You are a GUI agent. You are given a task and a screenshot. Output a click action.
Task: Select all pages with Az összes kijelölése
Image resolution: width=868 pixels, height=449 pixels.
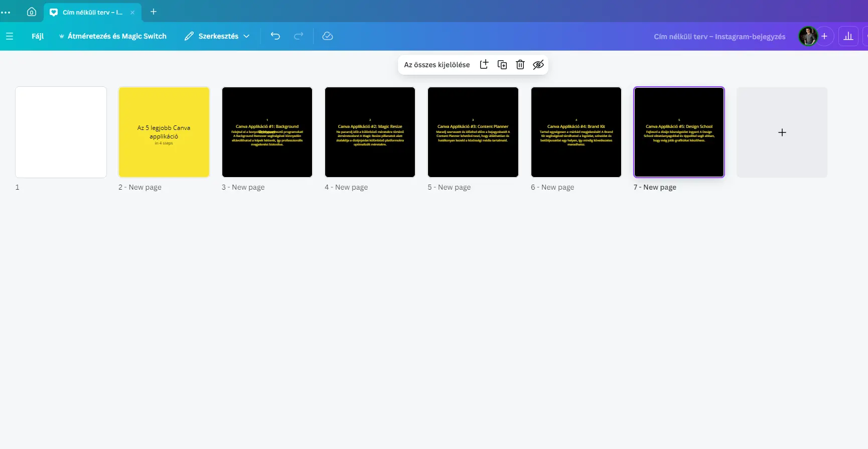[437, 65]
